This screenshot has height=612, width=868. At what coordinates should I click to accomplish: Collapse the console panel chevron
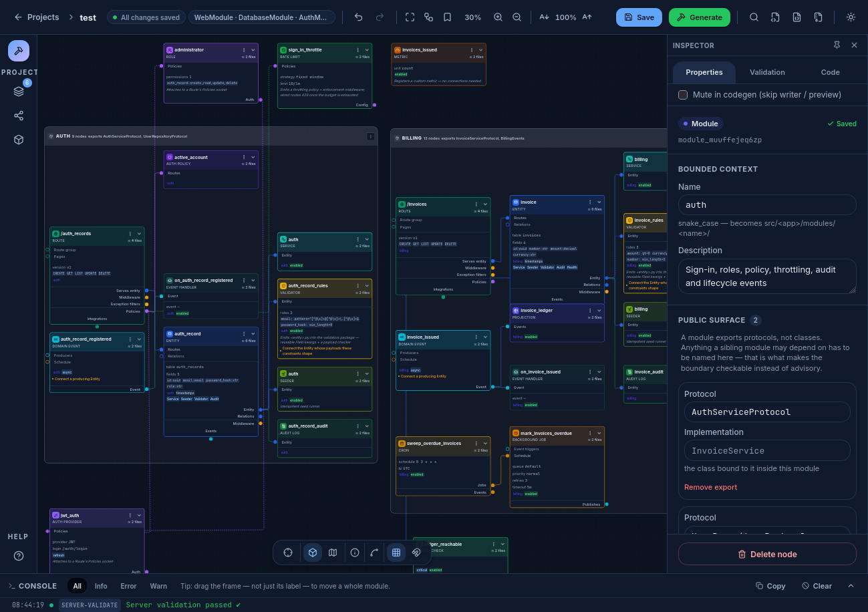click(x=851, y=586)
